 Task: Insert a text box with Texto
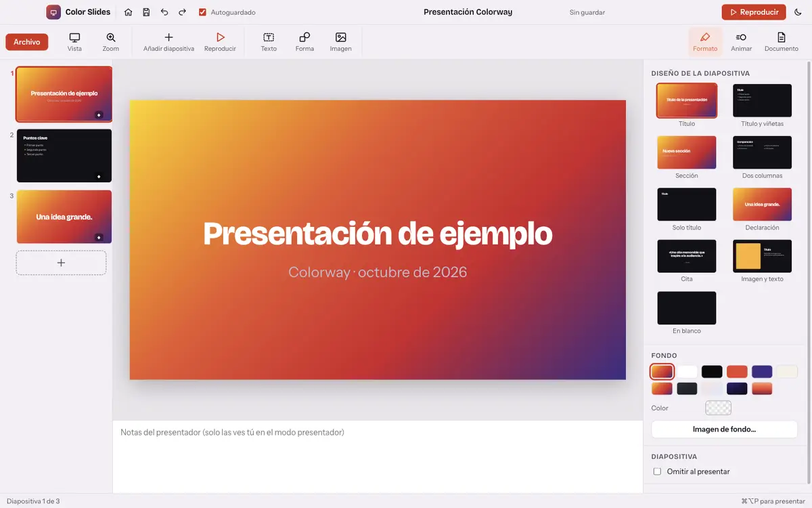(x=269, y=42)
